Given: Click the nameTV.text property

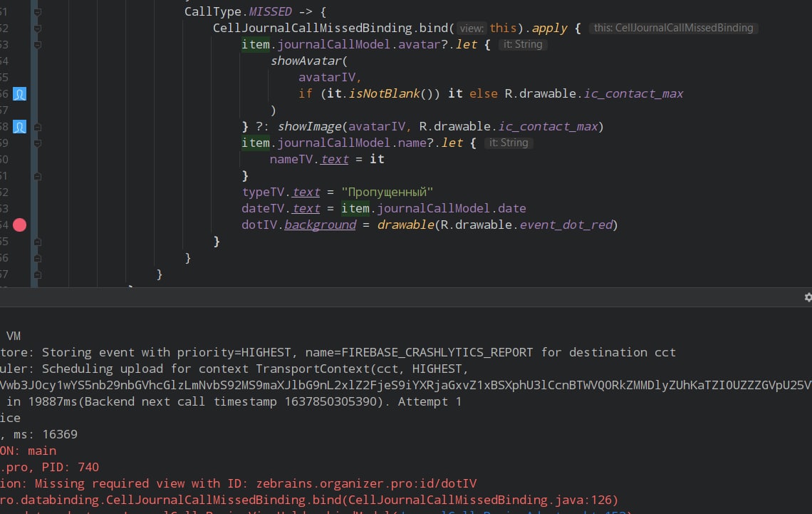Looking at the screenshot, I should click(x=308, y=160).
